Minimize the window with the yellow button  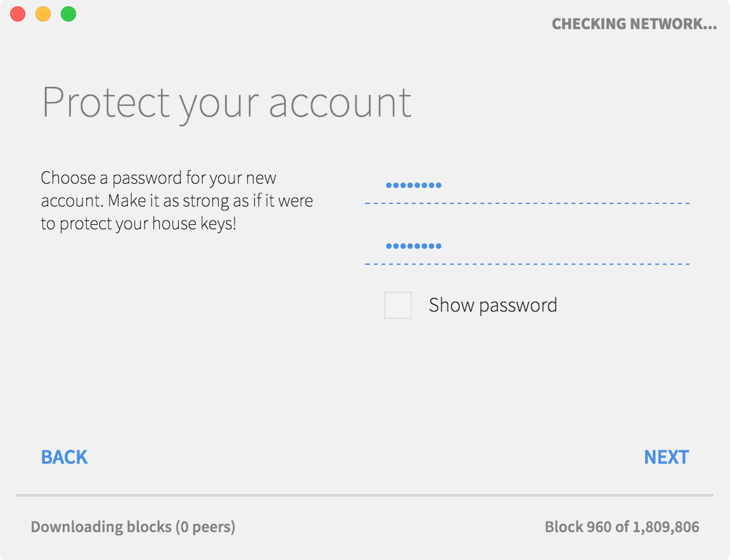click(43, 14)
